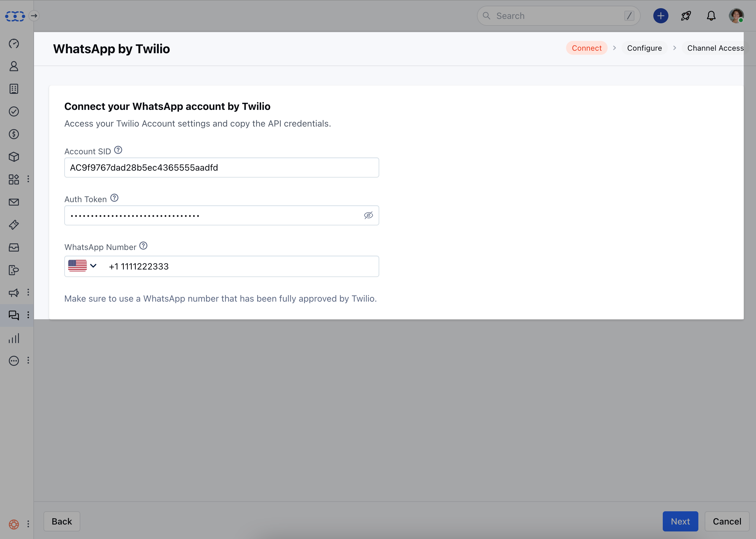Screen dimensions: 756x539
Task: Click the 'Make sure to use a WhatsApp number' note
Action: [x=220, y=299]
